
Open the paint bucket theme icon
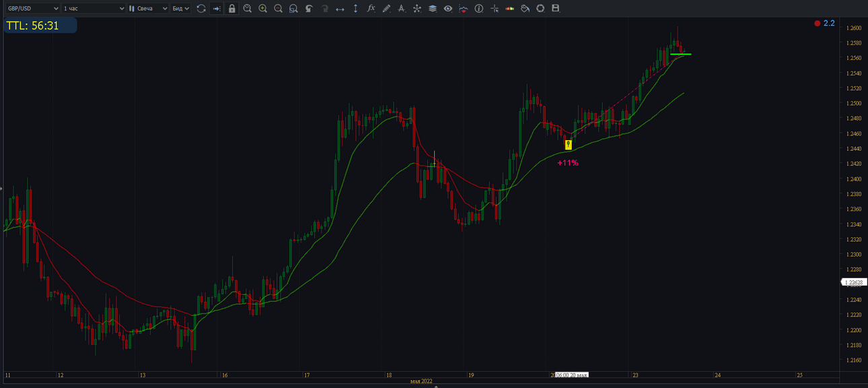coord(525,9)
